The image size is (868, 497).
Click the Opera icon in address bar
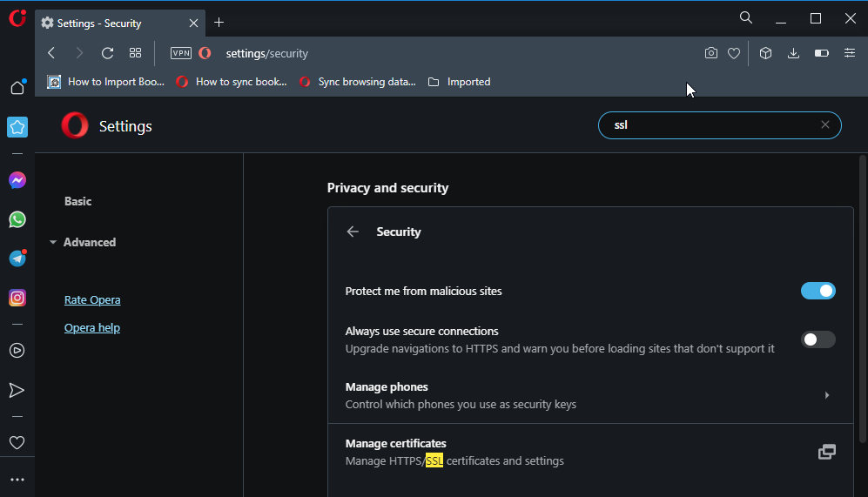click(205, 53)
